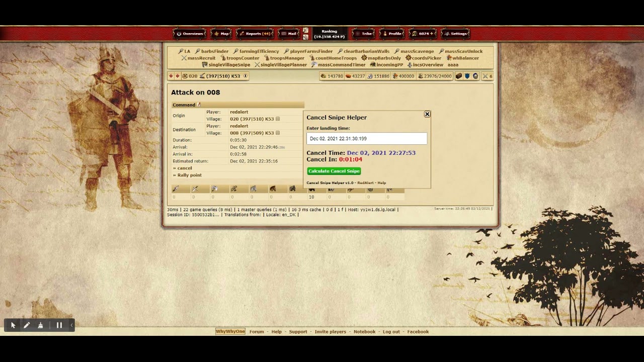
Task: Click the Calculate Cancel Snipe button
Action: [x=334, y=171]
